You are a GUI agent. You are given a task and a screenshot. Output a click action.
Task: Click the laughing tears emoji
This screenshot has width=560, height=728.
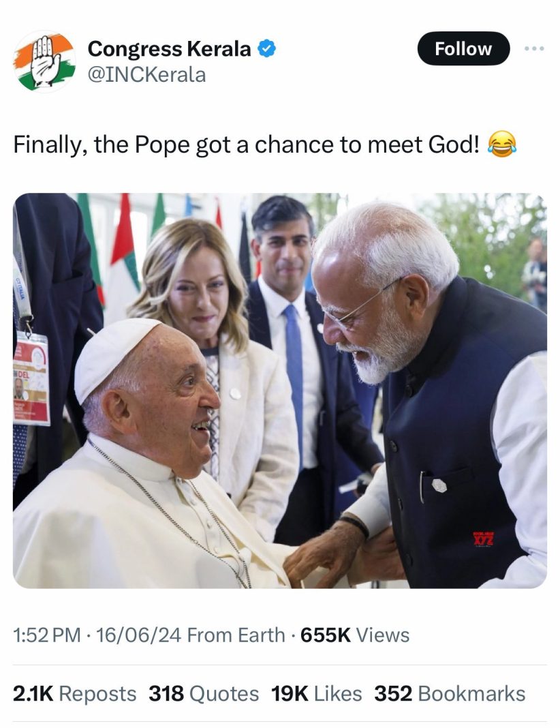503,144
